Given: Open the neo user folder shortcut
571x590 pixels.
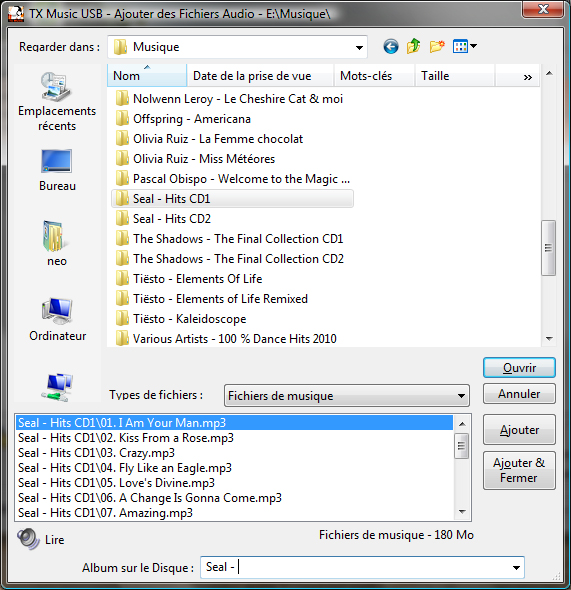Looking at the screenshot, I should pyautogui.click(x=56, y=243).
